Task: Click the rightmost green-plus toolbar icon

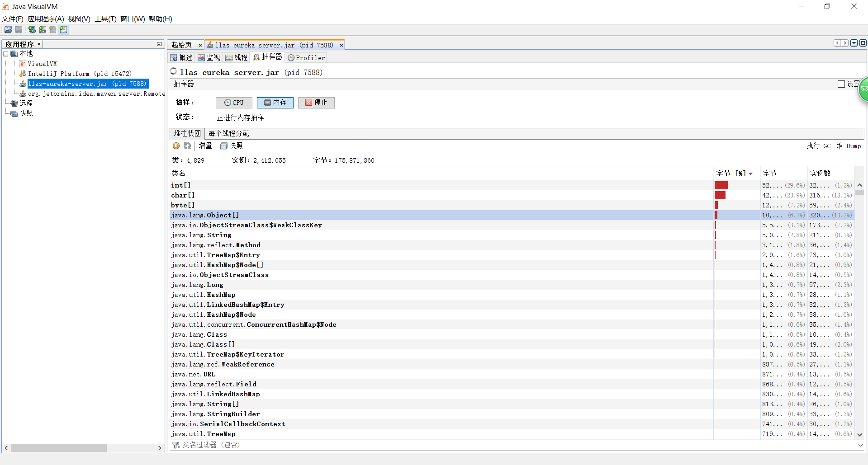Action: point(63,30)
